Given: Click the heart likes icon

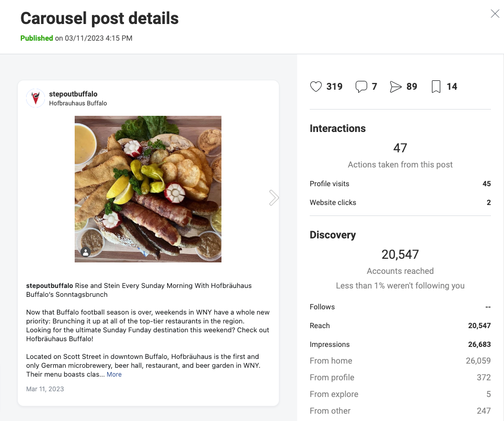Looking at the screenshot, I should pyautogui.click(x=315, y=87).
